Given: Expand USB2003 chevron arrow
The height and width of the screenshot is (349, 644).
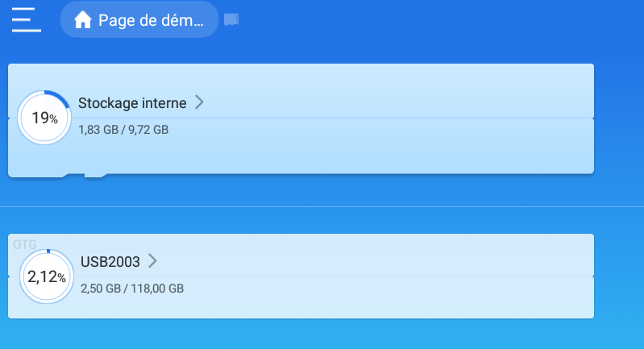Looking at the screenshot, I should pyautogui.click(x=152, y=261).
